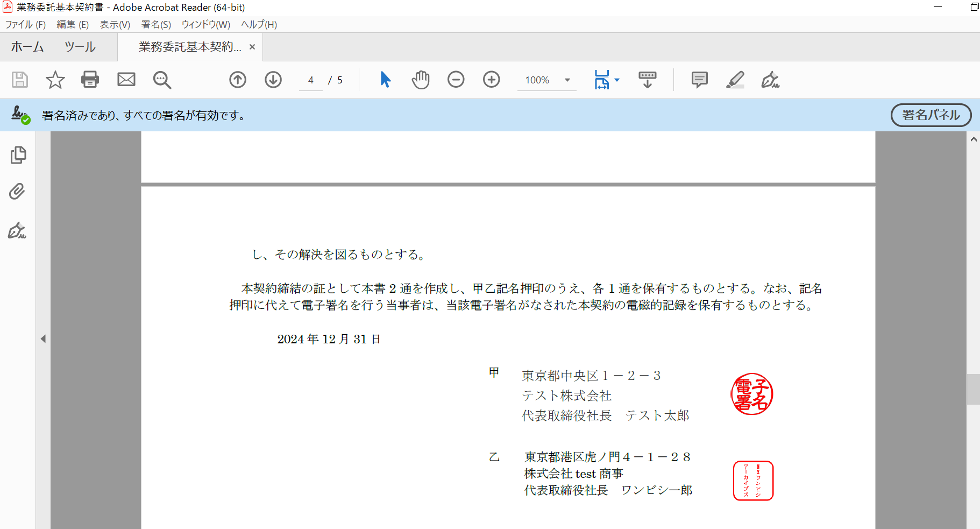Image resolution: width=980 pixels, height=529 pixels.
Task: Click the page number input field
Action: tap(311, 80)
